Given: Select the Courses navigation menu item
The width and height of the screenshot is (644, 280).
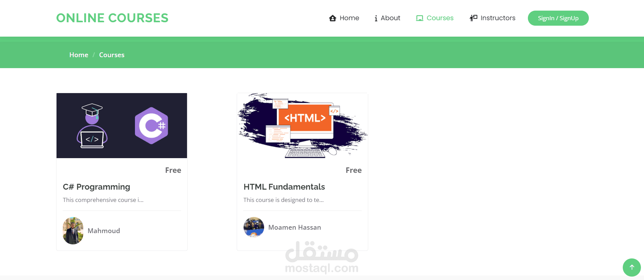Looking at the screenshot, I should (x=435, y=18).
